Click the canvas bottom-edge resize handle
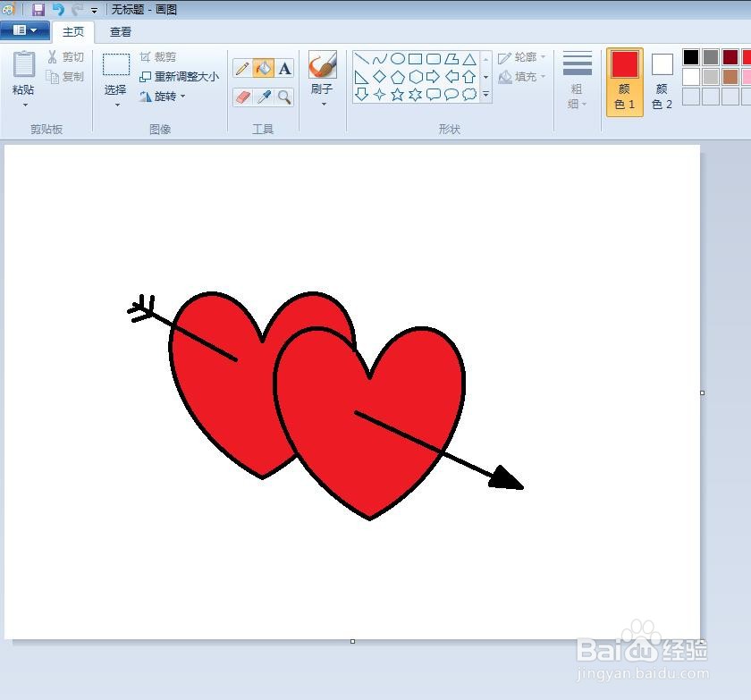This screenshot has width=751, height=700. pos(352,641)
